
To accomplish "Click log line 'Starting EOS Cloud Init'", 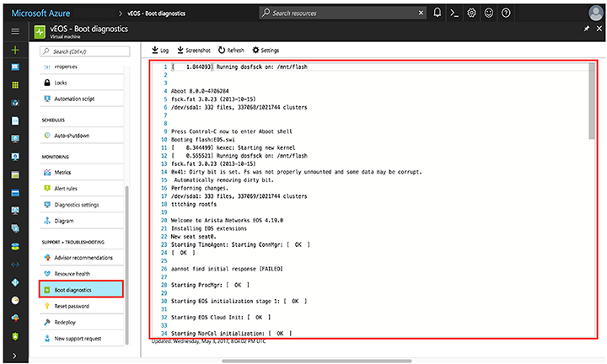I will 221,318.
